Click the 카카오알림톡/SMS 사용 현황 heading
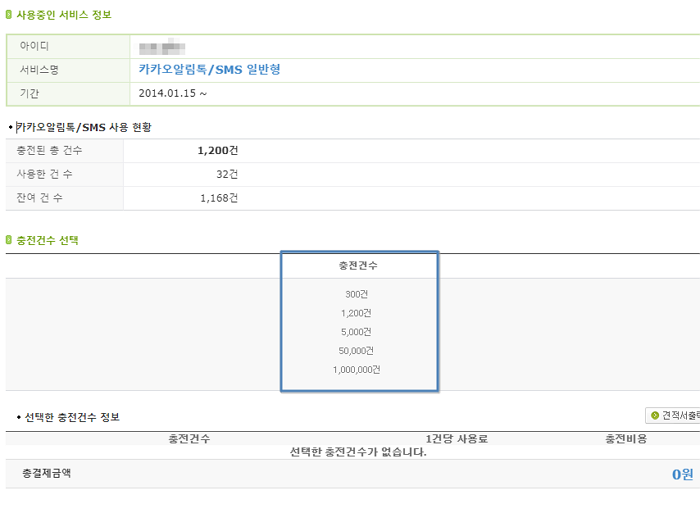Viewport: 700px width, 513px height. (x=84, y=127)
